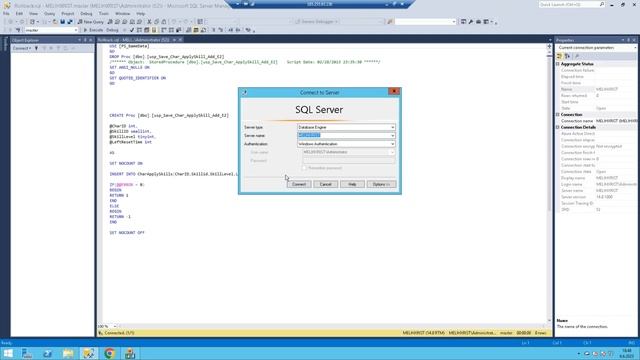Click the Results to File icon
This screenshot has width=640, height=360.
[203, 30]
